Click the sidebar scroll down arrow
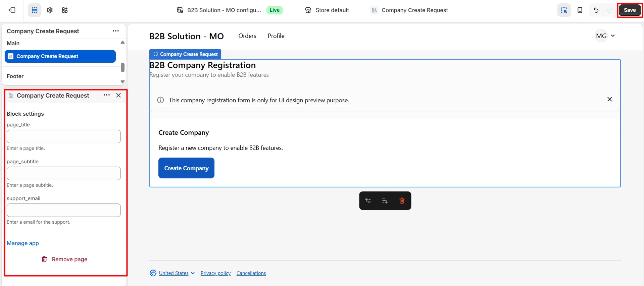The height and width of the screenshot is (286, 644). 122,82
